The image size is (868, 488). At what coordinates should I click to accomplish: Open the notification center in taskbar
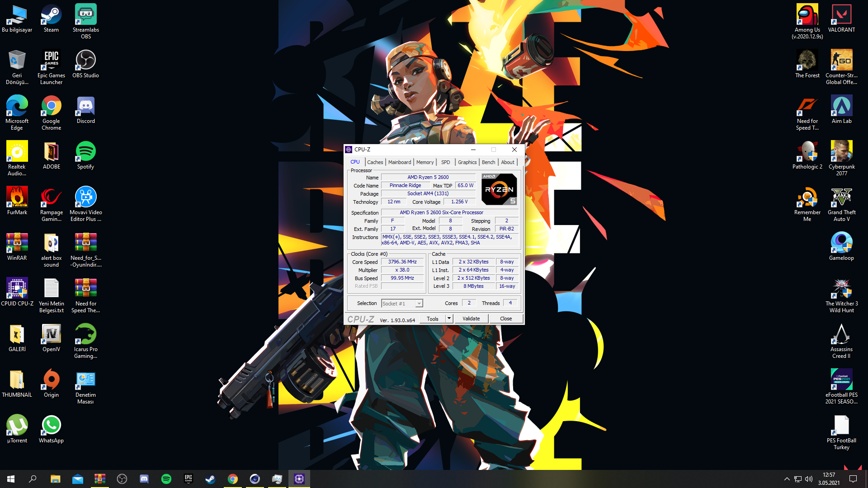[853, 479]
